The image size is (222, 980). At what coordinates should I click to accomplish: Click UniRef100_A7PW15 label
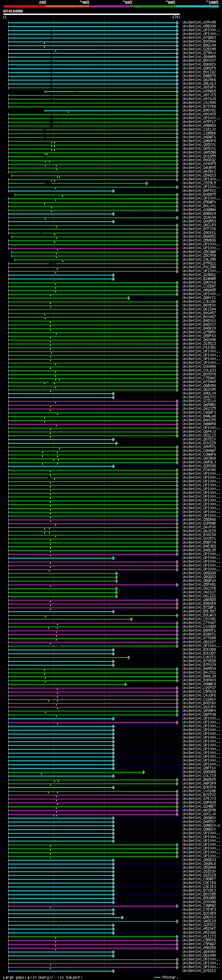pyautogui.click(x=199, y=91)
